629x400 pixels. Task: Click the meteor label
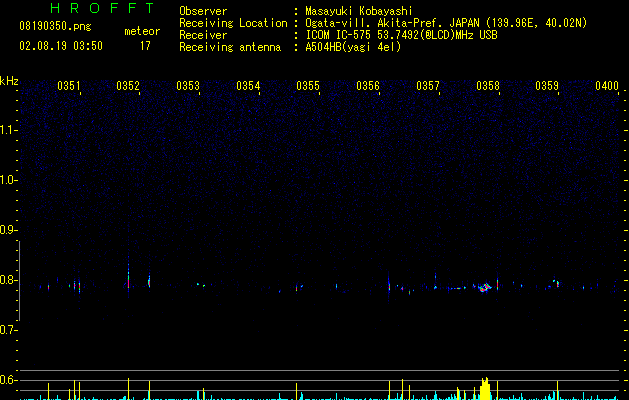[x=142, y=31]
